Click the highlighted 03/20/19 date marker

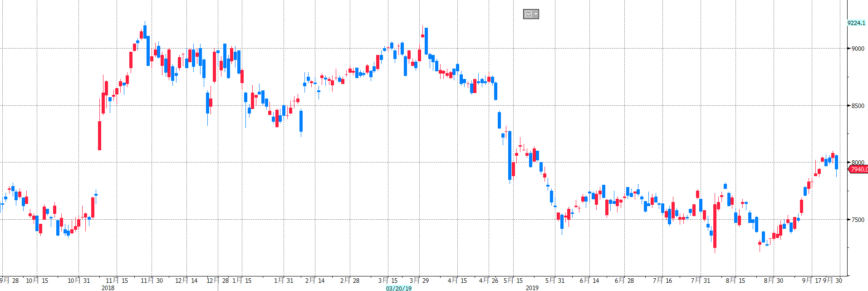[x=398, y=288]
